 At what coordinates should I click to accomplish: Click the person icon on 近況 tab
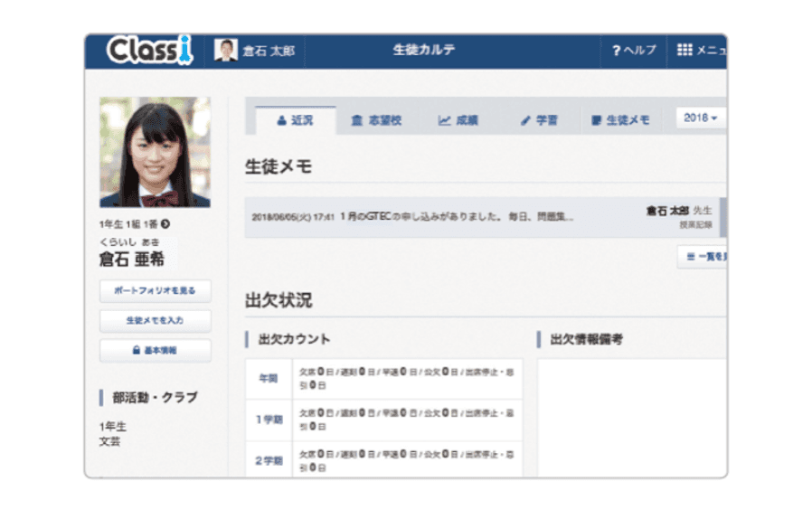click(x=281, y=120)
